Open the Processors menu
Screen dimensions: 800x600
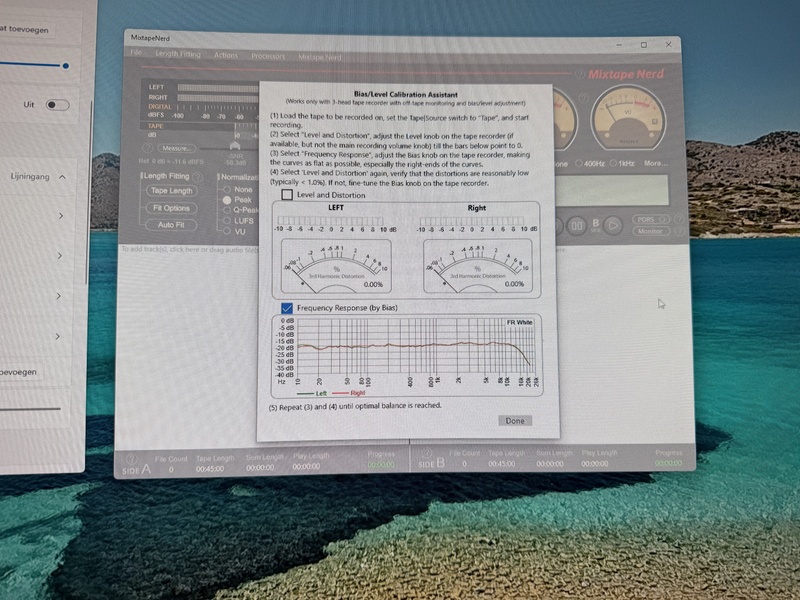point(268,55)
